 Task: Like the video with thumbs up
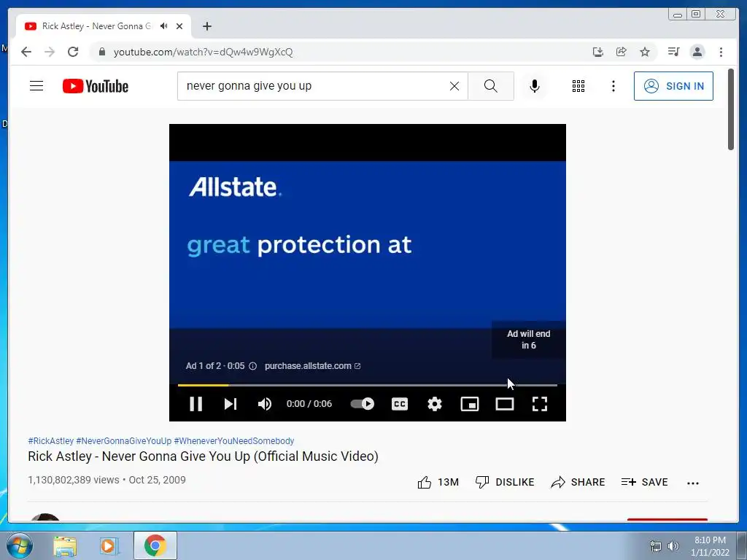(438, 482)
